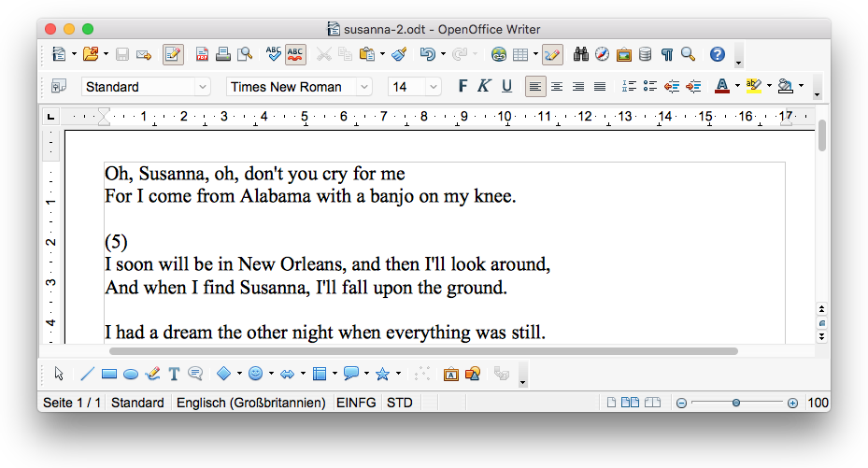This screenshot has width=868, height=468.
Task: Toggle bold with the F button
Action: pyautogui.click(x=462, y=86)
